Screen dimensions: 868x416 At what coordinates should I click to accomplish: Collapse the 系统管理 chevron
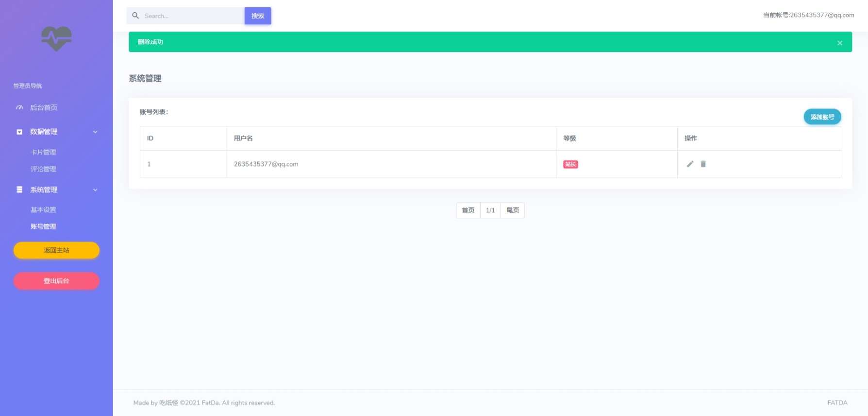click(95, 190)
